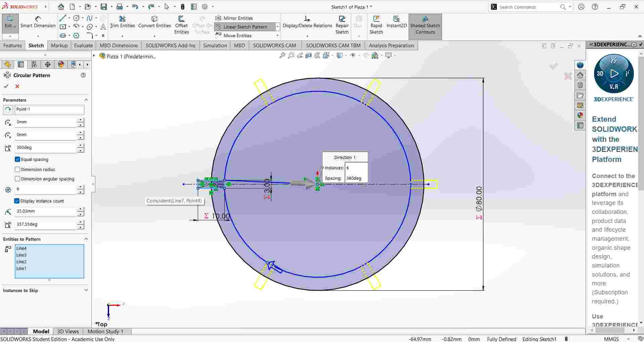Switch to the Evaluate tab
The width and height of the screenshot is (644, 342).
(x=83, y=46)
